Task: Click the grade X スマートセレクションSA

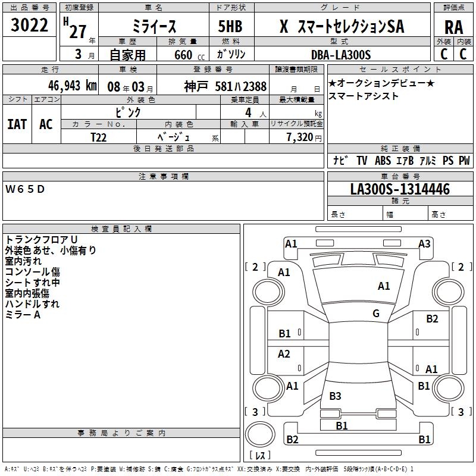Action: (x=342, y=26)
